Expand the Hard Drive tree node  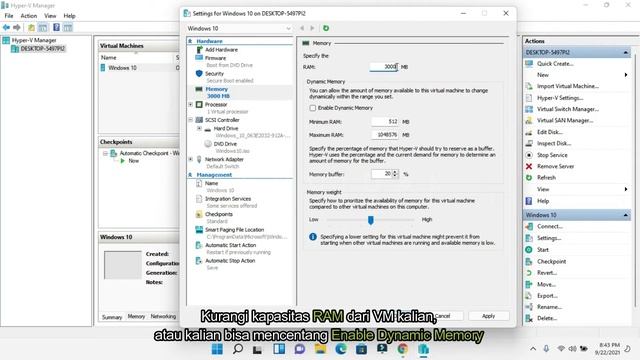(x=199, y=128)
